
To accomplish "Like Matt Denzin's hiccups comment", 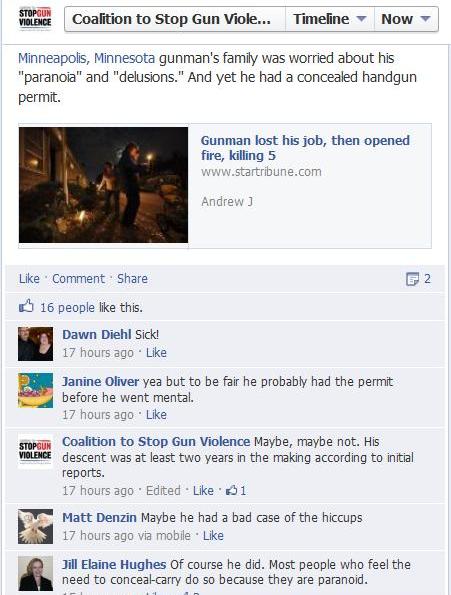I will 213,535.
